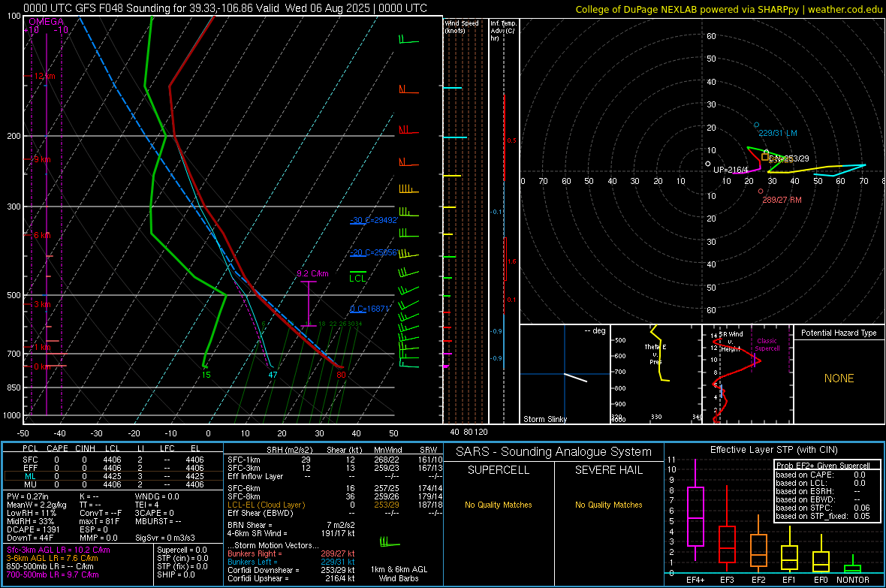Viewport: 886px width, 588px height.
Task: Click the Corfidi Upshear = 216/4 kt line
Action: [x=291, y=578]
